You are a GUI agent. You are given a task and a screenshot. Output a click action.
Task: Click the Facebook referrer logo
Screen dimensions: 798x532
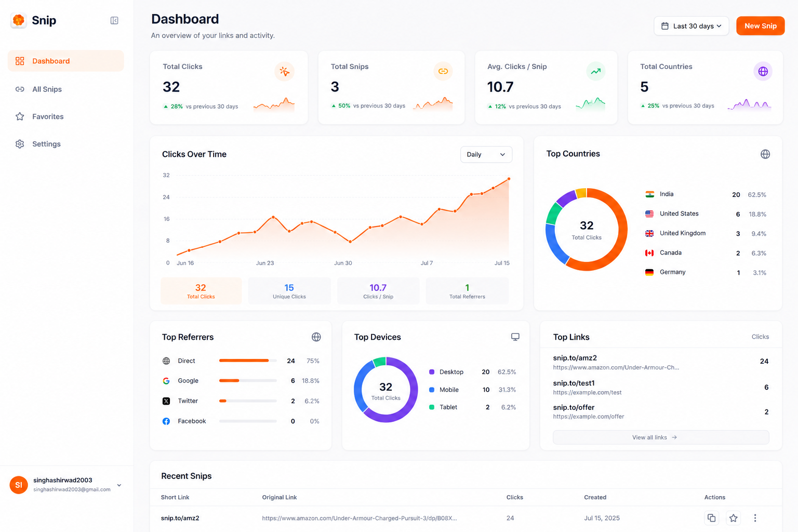pyautogui.click(x=166, y=421)
